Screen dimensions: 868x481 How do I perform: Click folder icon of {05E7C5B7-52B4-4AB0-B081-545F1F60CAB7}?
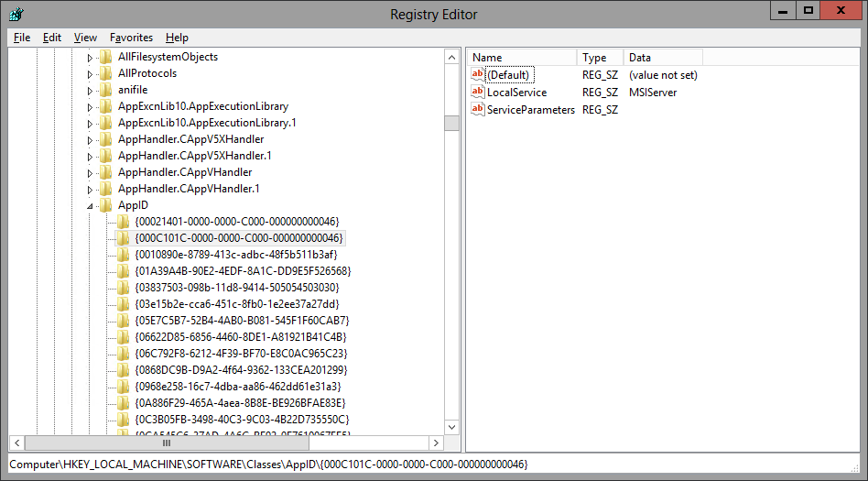tap(123, 321)
